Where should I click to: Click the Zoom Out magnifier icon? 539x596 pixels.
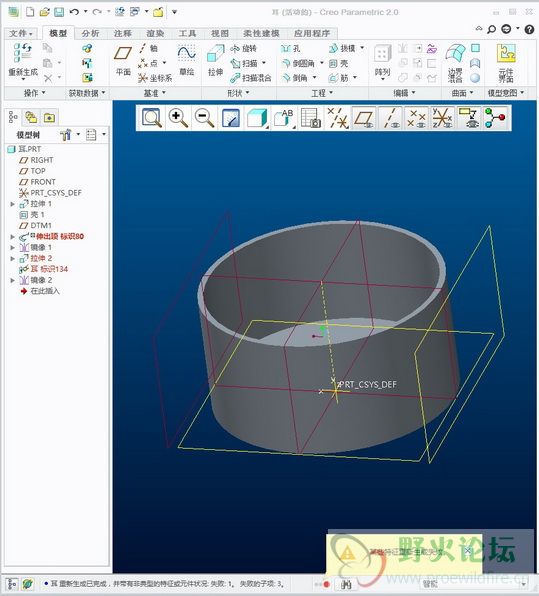point(204,117)
